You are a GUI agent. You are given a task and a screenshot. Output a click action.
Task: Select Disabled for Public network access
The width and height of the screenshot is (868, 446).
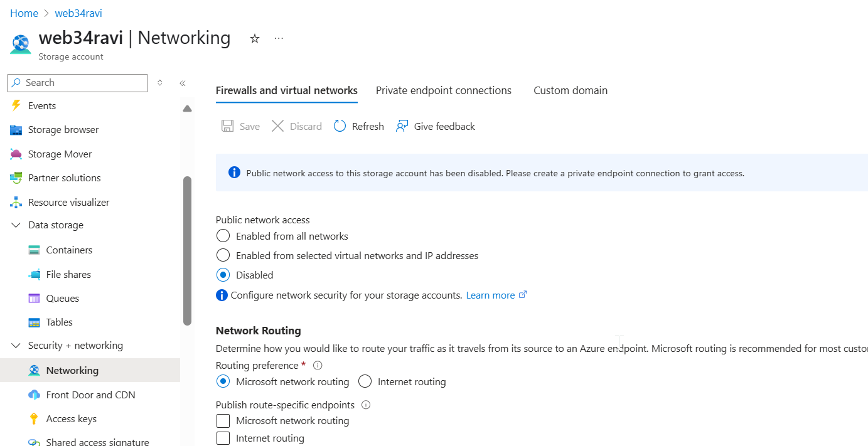[x=223, y=274]
